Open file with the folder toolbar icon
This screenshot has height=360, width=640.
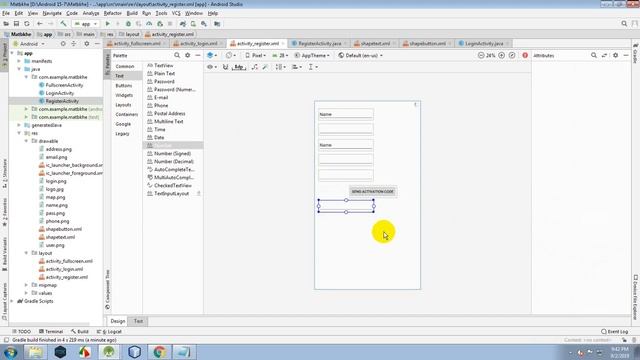point(6,24)
